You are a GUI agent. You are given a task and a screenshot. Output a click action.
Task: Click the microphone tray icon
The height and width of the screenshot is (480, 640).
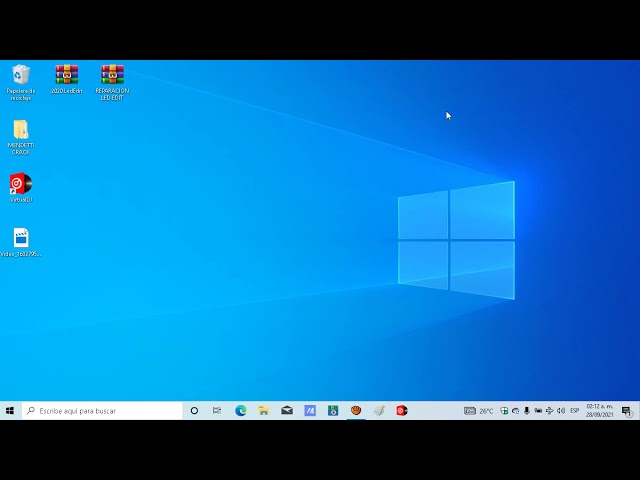[527, 411]
